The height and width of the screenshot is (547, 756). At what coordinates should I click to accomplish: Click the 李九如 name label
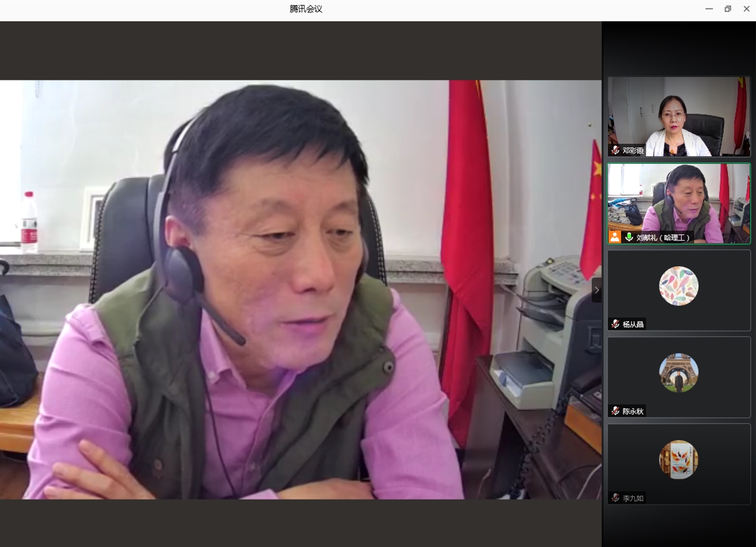point(633,498)
